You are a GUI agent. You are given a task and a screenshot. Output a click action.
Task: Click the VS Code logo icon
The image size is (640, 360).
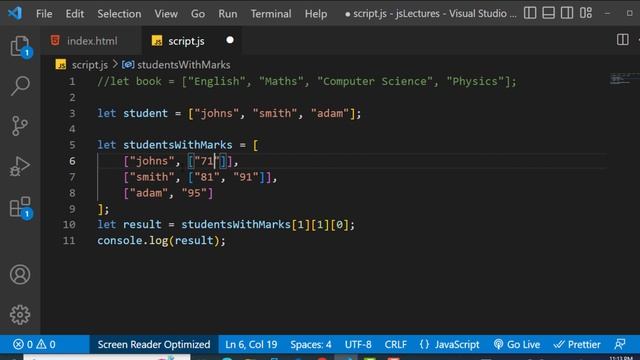click(x=15, y=13)
